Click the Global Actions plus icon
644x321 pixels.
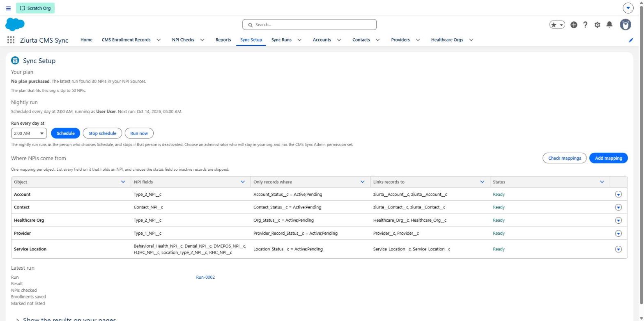coord(574,25)
